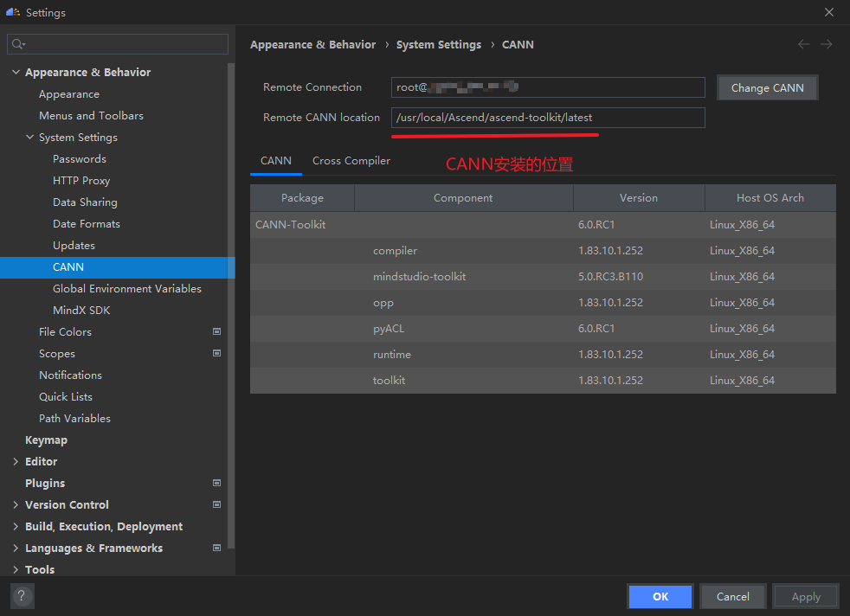This screenshot has width=850, height=616.
Task: Click the Package column header
Action: pyautogui.click(x=302, y=198)
